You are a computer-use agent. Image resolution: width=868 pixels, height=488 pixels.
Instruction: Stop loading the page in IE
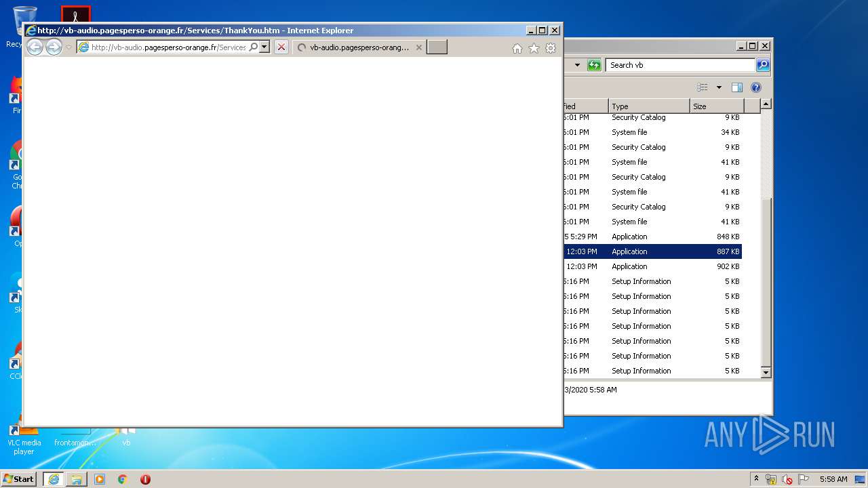point(281,47)
